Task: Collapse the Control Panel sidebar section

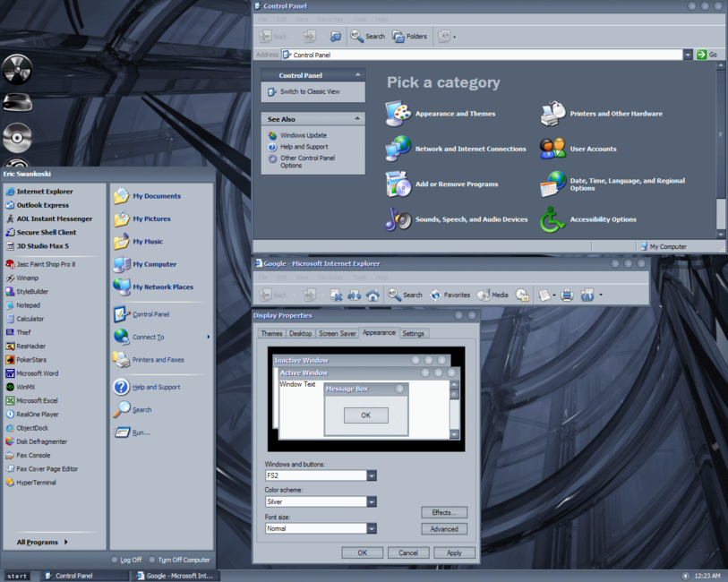Action: pos(358,74)
